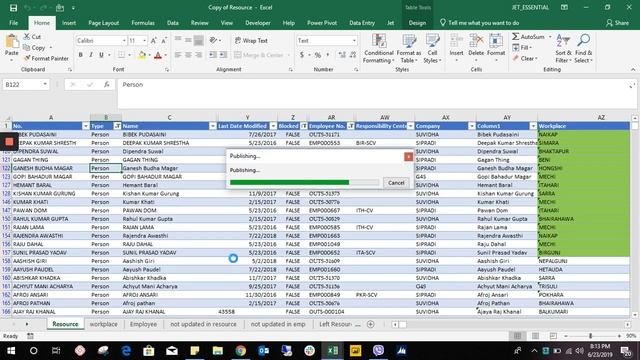
Task: Open Clear options
Action: (525, 58)
